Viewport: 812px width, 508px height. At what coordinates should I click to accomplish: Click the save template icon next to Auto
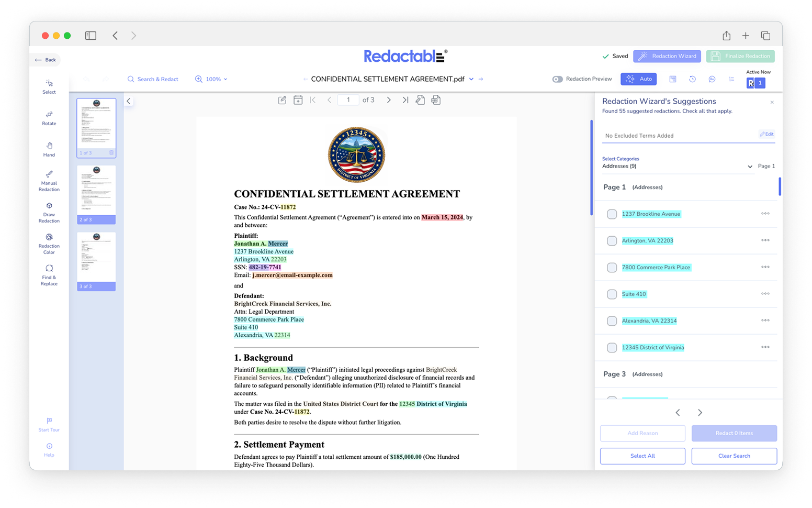(x=673, y=79)
